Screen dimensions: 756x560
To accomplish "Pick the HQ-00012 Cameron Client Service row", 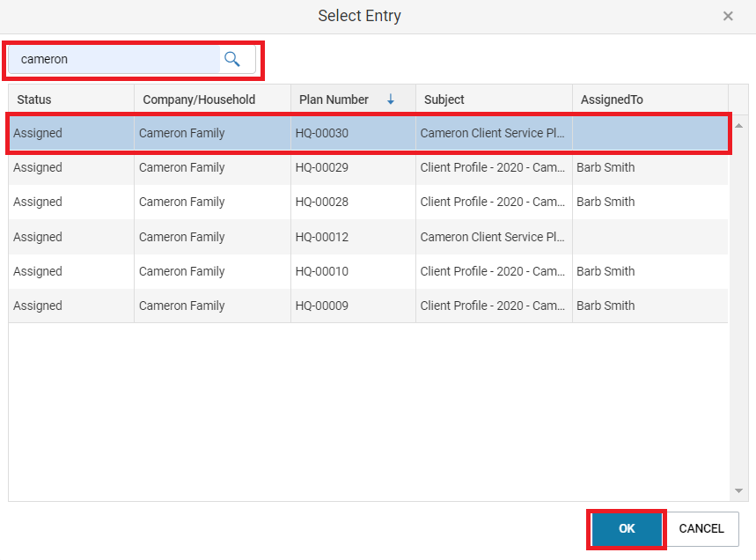I will click(369, 237).
